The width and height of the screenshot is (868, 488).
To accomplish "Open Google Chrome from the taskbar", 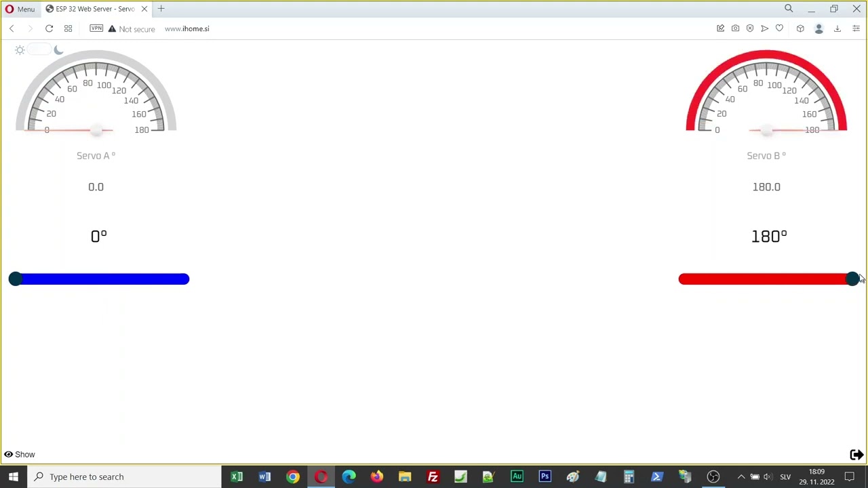I will [x=293, y=476].
